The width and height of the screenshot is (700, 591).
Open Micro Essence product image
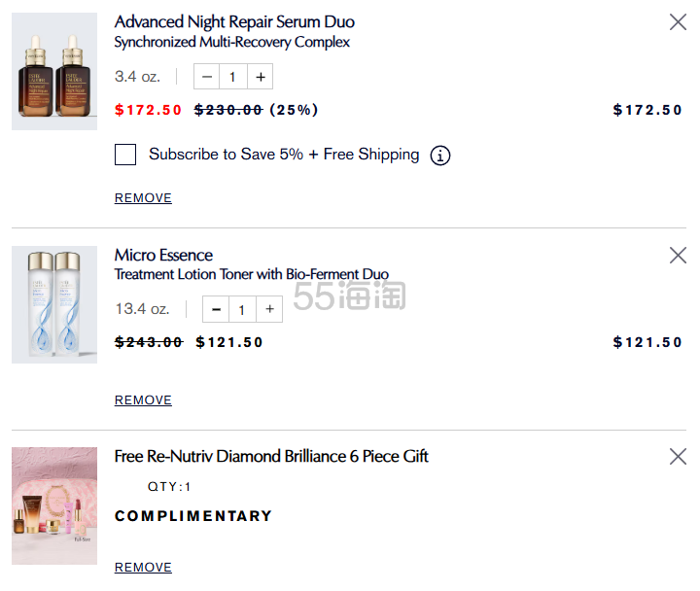pyautogui.click(x=54, y=304)
